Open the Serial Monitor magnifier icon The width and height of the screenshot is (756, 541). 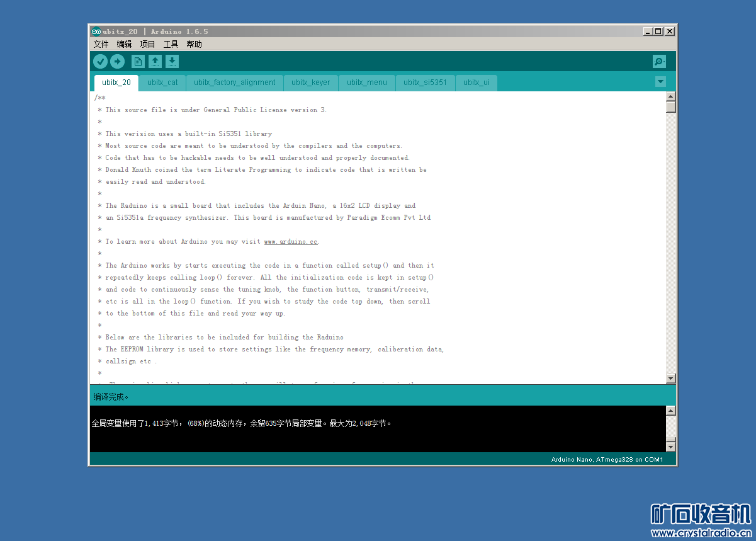(659, 61)
